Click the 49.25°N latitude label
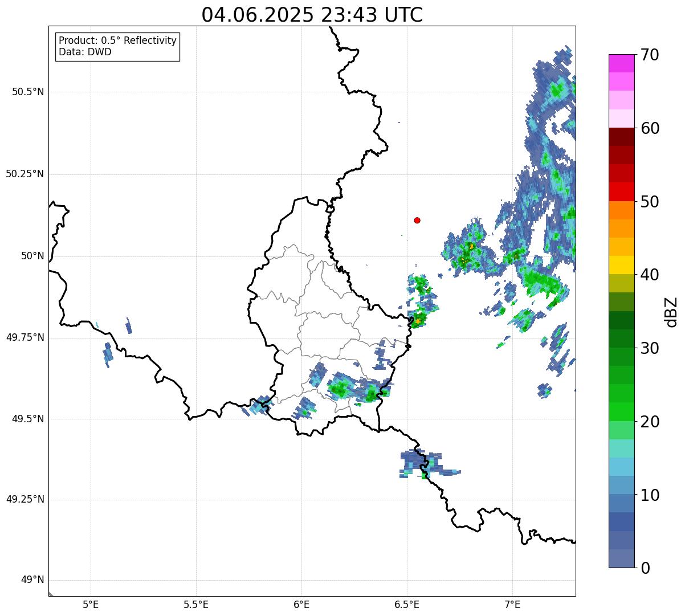 (x=25, y=500)
